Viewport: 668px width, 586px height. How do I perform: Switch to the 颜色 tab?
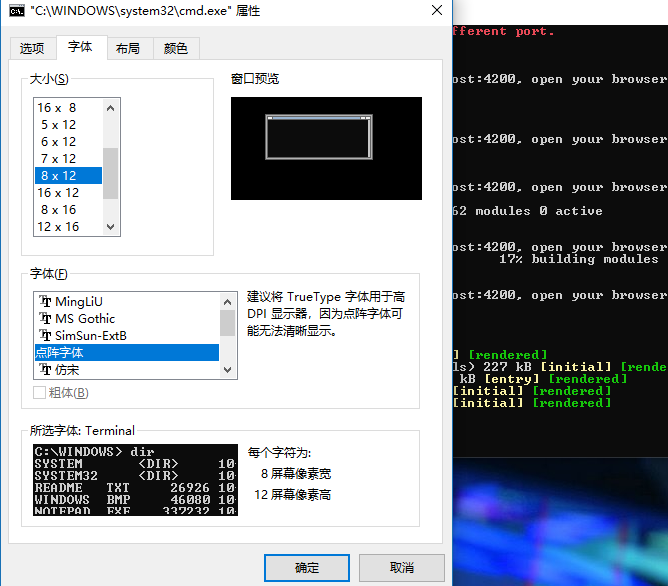point(176,49)
